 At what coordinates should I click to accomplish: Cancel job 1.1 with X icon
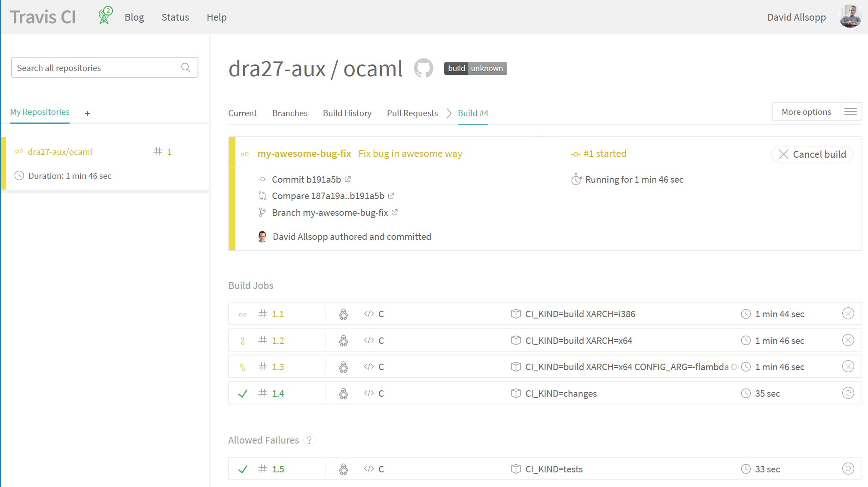pyautogui.click(x=848, y=314)
